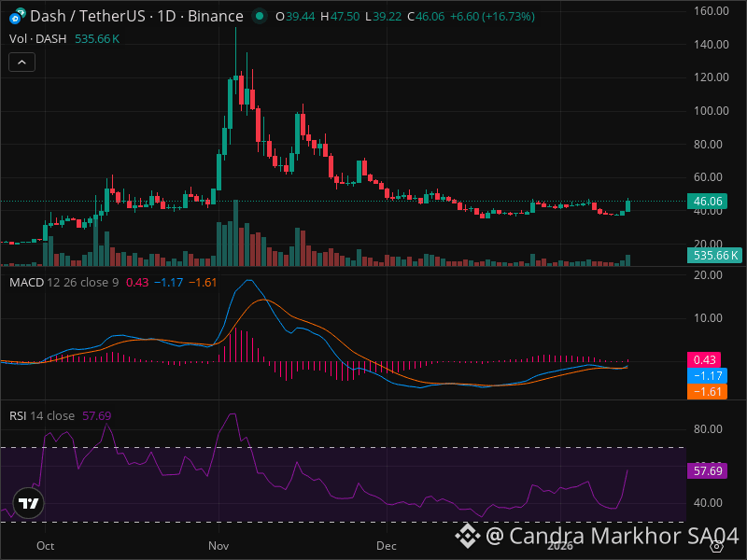Click the green market status dot
The height and width of the screenshot is (560, 747).
[260, 16]
